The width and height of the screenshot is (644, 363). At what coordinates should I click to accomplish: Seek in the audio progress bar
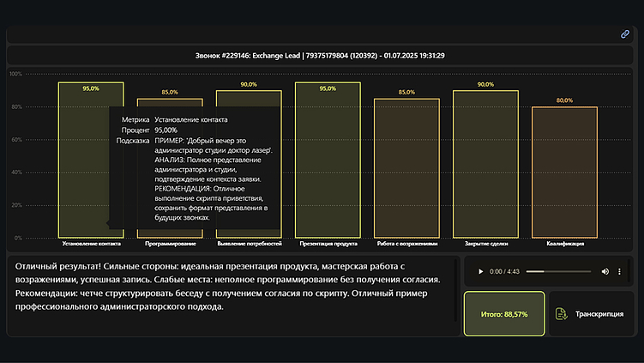coord(558,271)
